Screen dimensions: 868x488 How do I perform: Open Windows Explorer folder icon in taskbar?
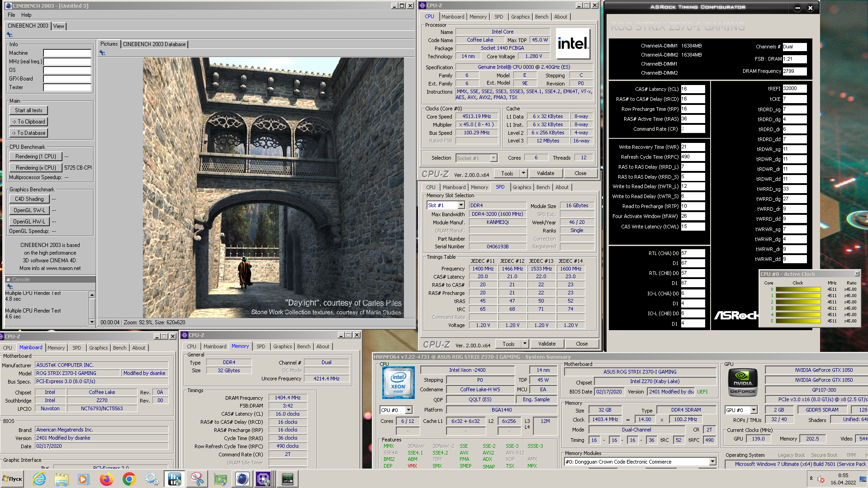[62, 479]
